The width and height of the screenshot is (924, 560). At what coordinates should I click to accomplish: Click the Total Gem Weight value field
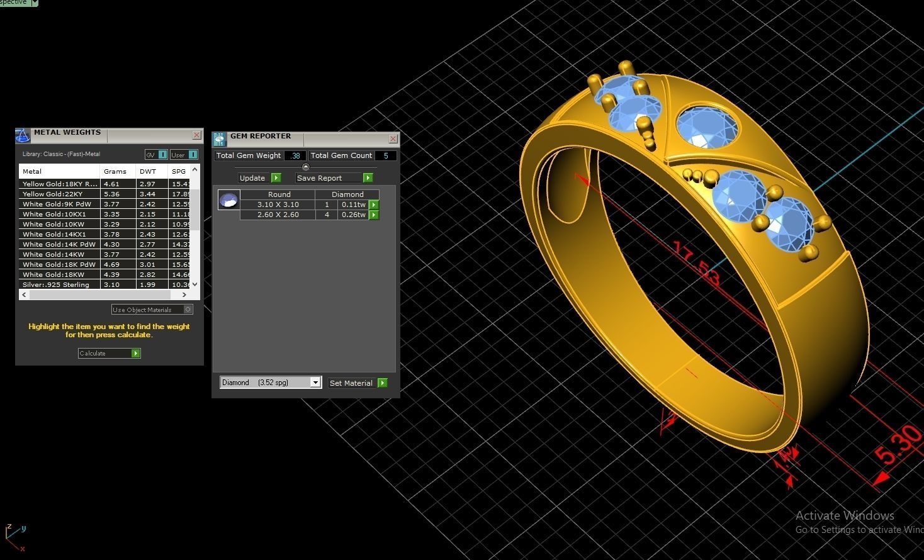pos(295,155)
